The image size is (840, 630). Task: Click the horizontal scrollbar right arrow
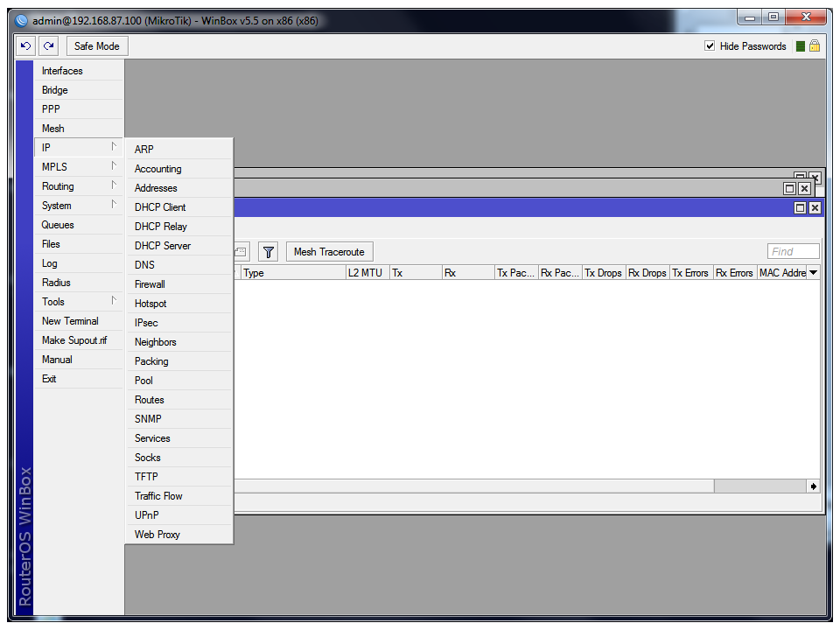(x=813, y=486)
